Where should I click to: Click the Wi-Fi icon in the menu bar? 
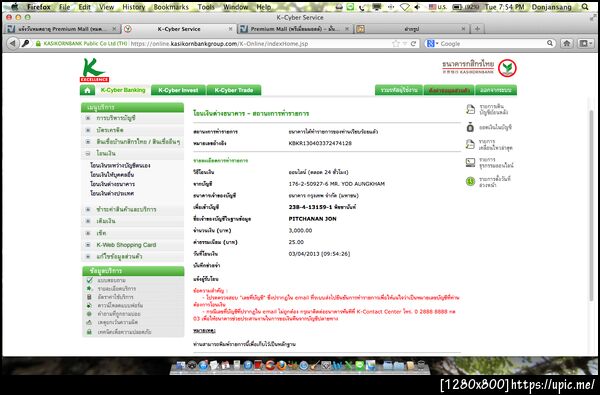pyautogui.click(x=404, y=7)
